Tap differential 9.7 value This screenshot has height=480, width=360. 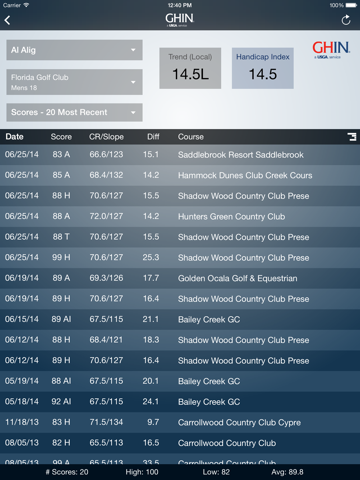click(x=153, y=422)
